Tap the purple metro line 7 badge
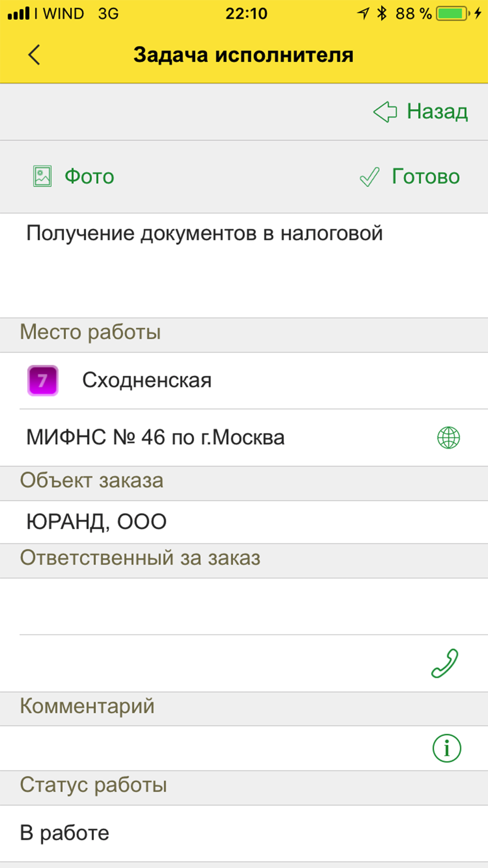The image size is (488, 868). (x=43, y=380)
